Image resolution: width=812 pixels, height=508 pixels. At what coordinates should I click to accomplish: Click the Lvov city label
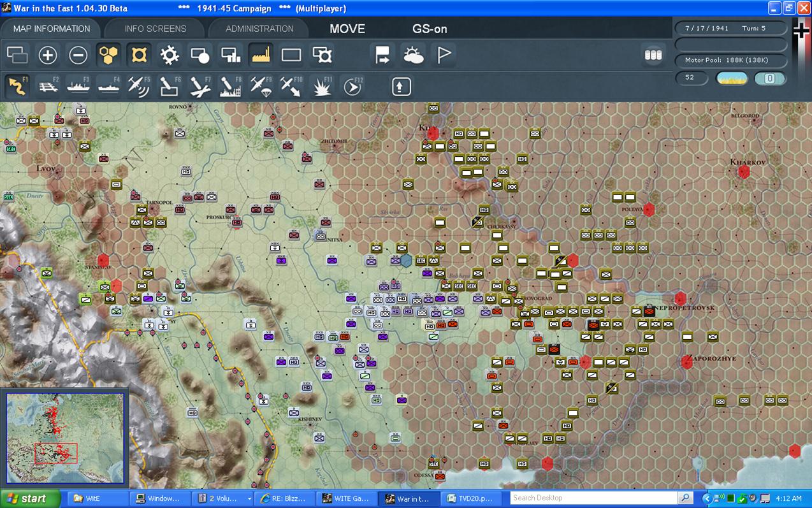pyautogui.click(x=45, y=168)
